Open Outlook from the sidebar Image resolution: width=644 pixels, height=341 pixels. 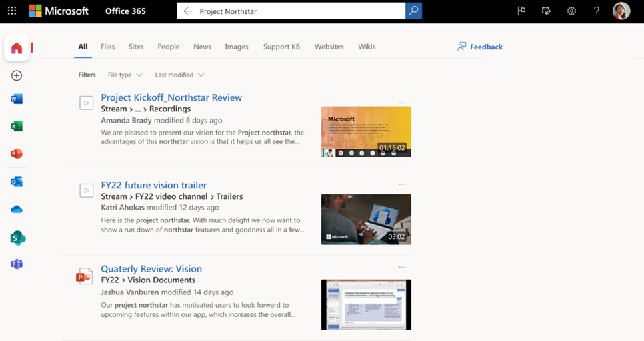17,182
